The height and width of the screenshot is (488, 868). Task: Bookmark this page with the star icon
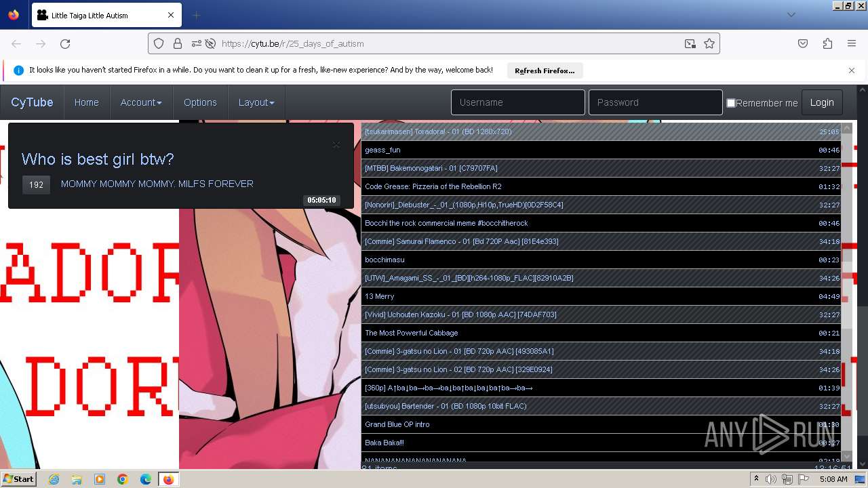pos(709,43)
